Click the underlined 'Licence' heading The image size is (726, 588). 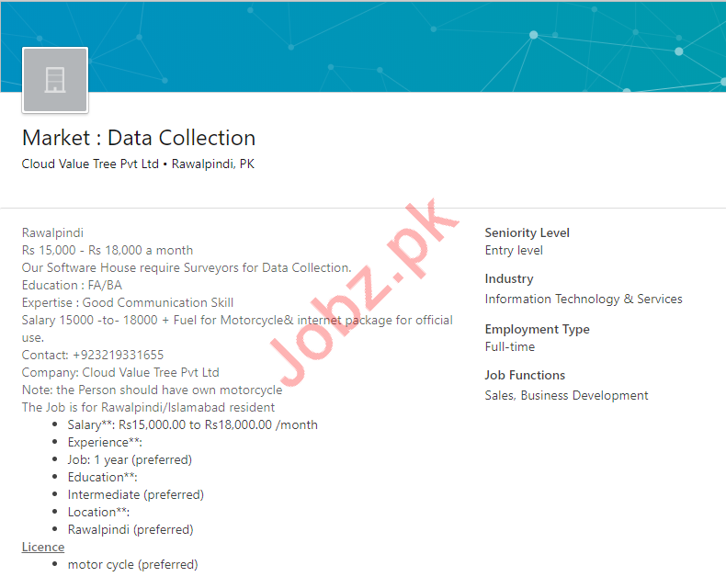click(43, 547)
